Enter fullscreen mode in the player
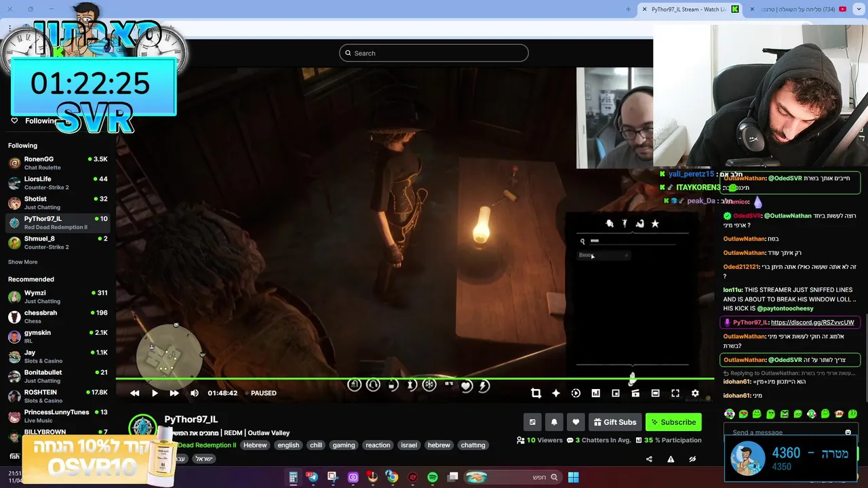The width and height of the screenshot is (868, 488). tap(675, 393)
